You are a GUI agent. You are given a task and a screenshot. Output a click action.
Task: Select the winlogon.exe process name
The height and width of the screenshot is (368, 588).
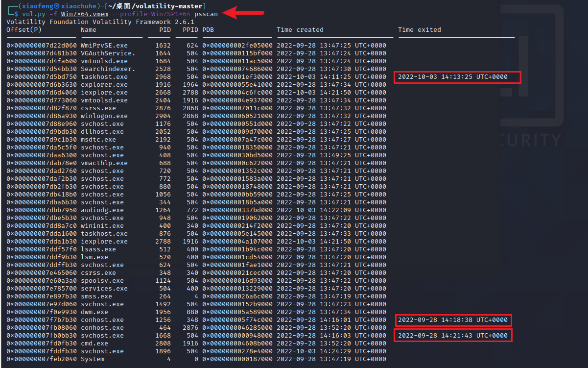[104, 116]
